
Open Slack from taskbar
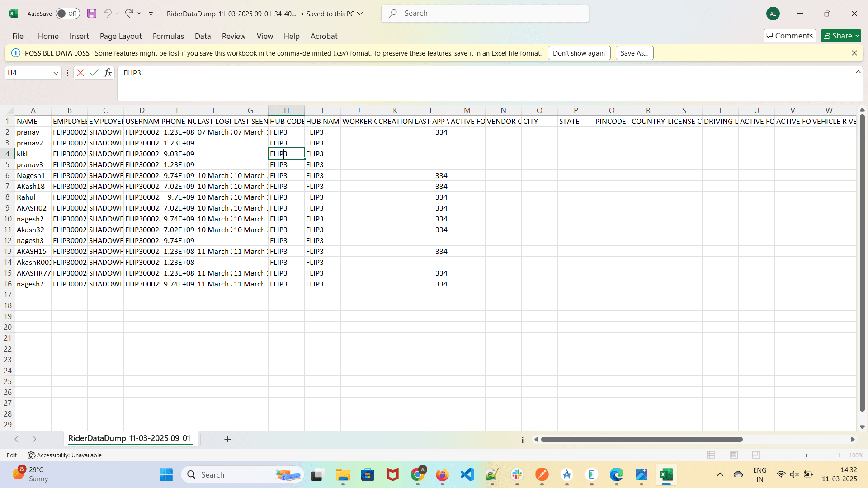pyautogui.click(x=517, y=474)
